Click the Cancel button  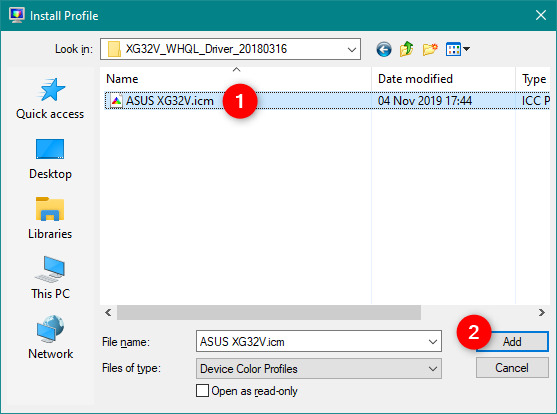pyautogui.click(x=512, y=367)
